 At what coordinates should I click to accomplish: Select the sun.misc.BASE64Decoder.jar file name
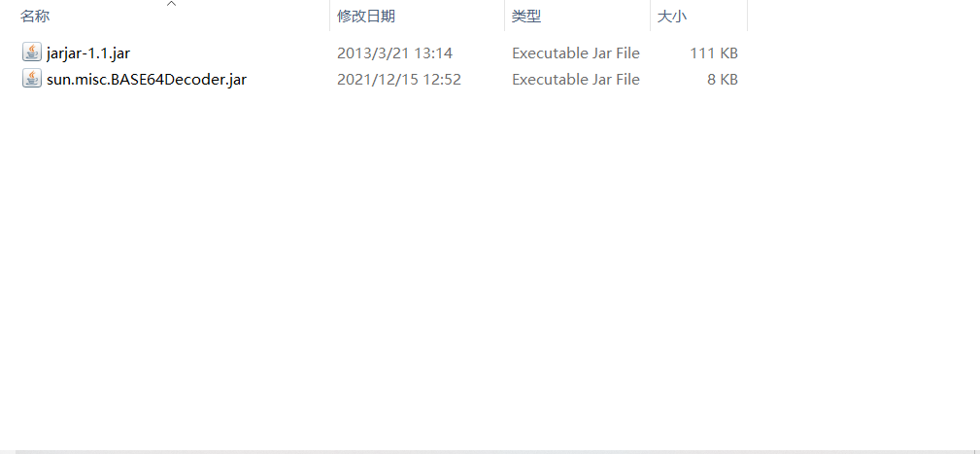[x=147, y=80]
